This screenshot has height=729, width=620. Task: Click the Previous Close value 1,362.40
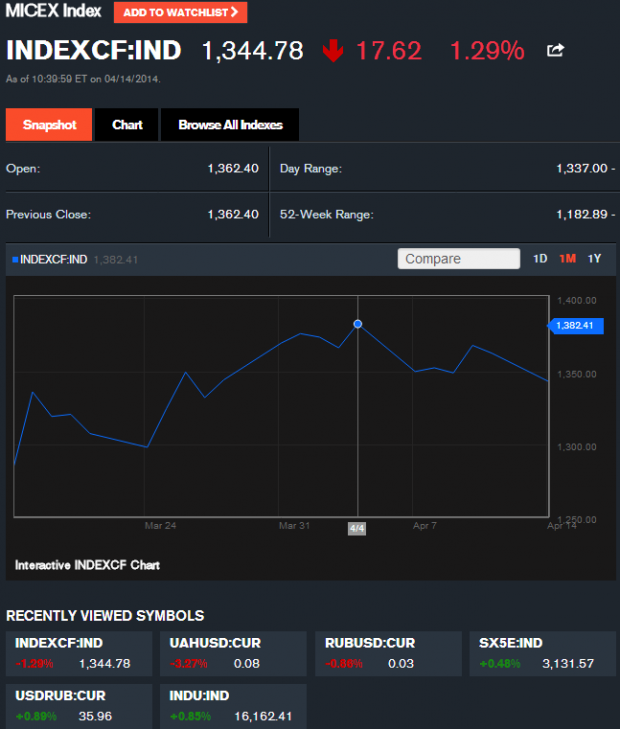pyautogui.click(x=233, y=214)
